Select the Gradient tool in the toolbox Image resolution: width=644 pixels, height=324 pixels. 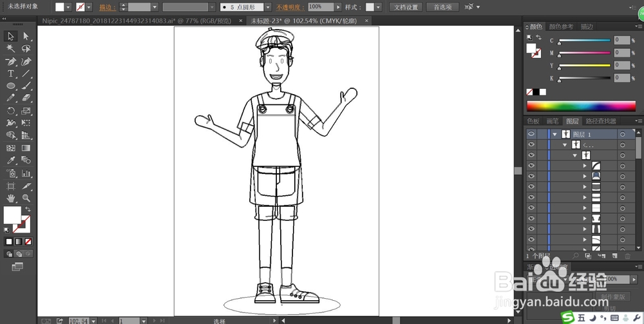click(x=26, y=148)
